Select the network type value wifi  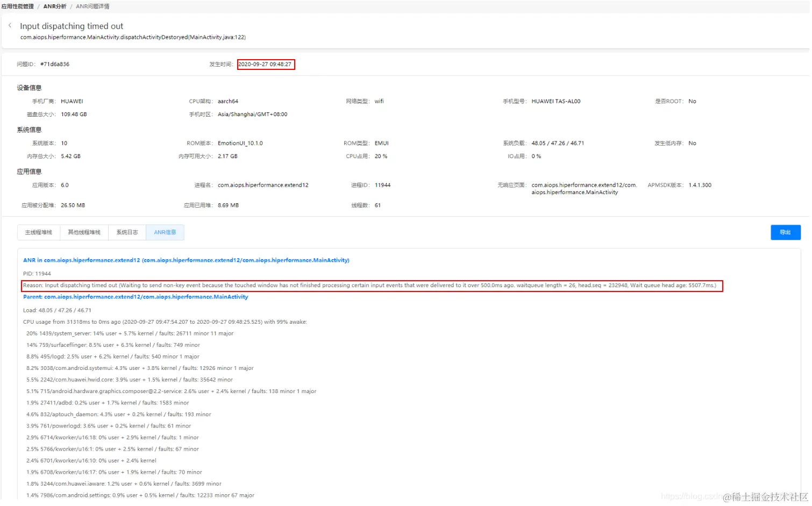[x=379, y=101]
